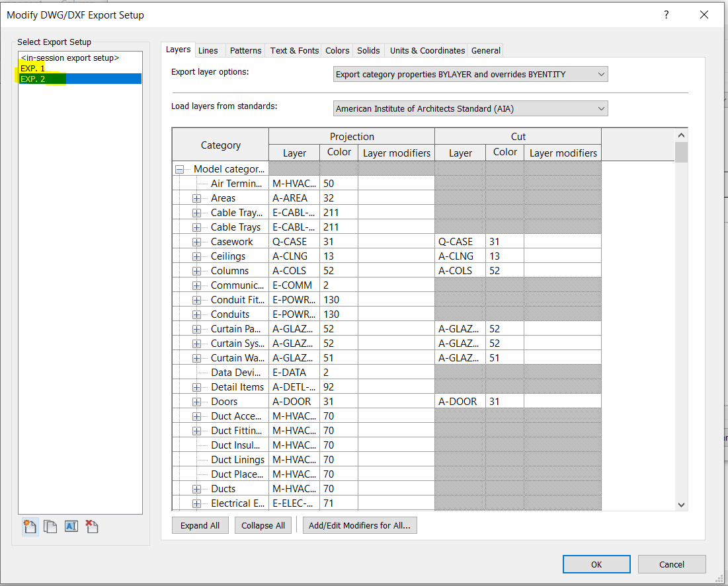Delete the EXP. 2 export setup
728x586 pixels.
[91, 526]
